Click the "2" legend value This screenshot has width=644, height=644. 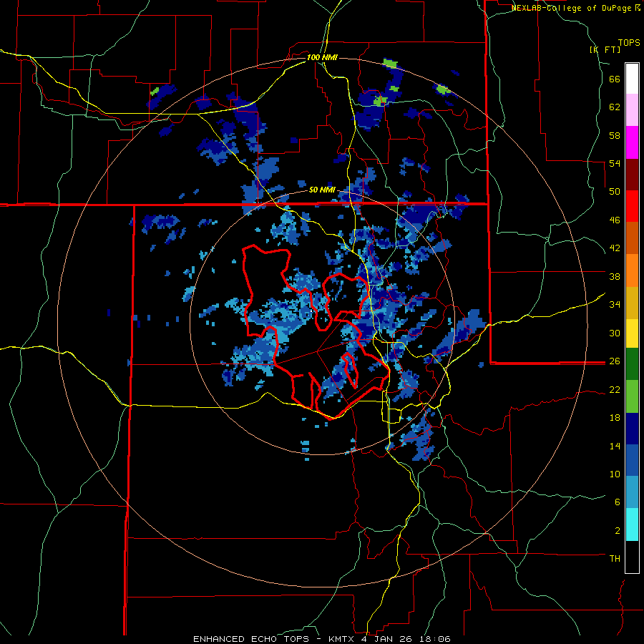(x=618, y=530)
